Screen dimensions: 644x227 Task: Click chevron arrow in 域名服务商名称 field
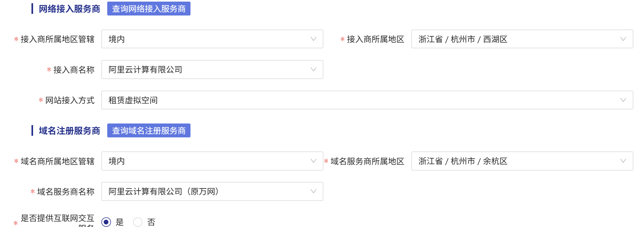coord(313,192)
